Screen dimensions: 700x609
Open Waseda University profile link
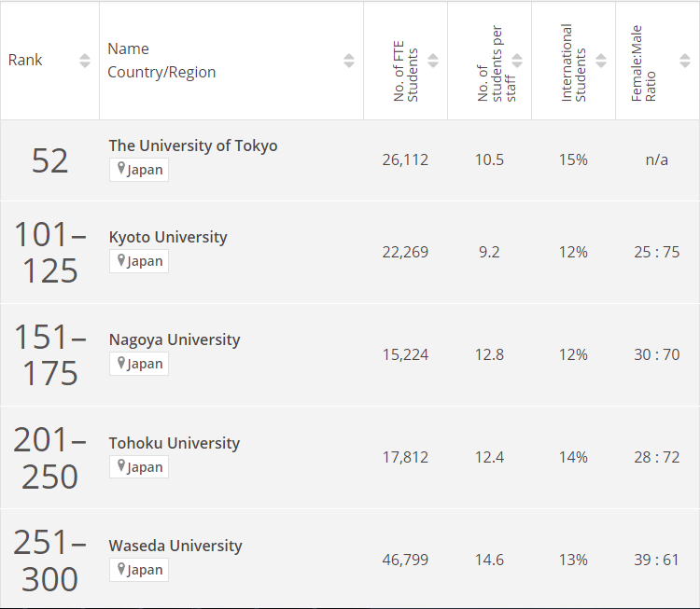[x=175, y=546]
